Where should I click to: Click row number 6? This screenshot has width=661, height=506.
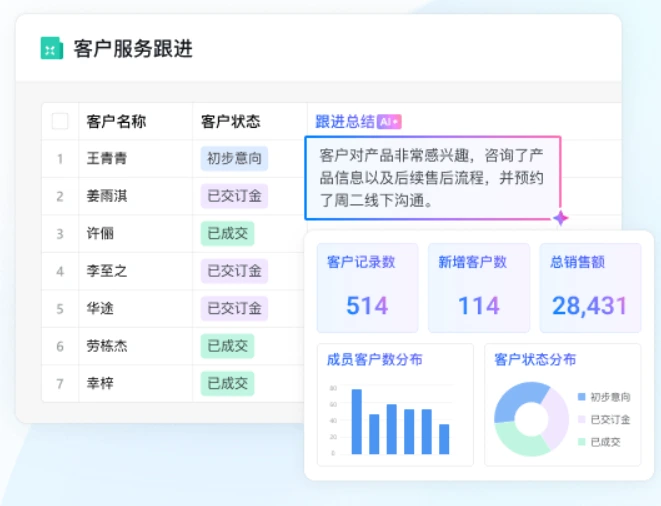[60, 347]
